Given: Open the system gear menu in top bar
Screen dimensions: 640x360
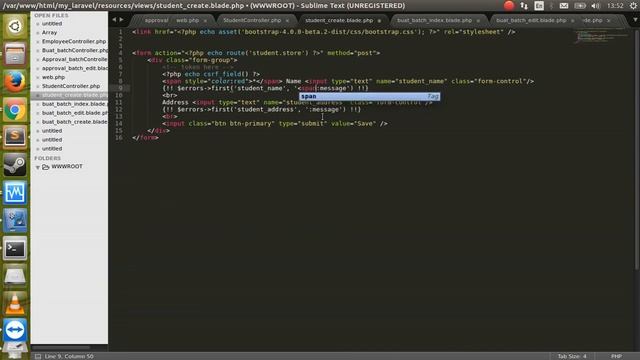Looking at the screenshot, I should coord(633,6).
